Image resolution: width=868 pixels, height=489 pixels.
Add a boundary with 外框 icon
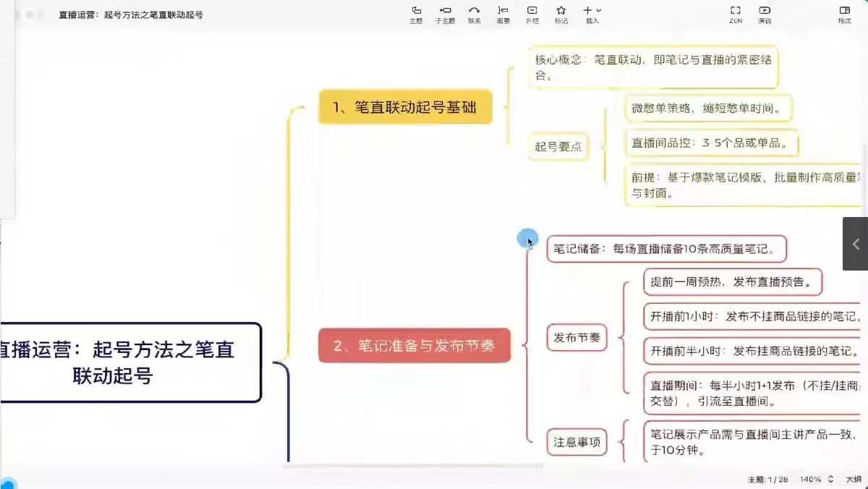[532, 14]
